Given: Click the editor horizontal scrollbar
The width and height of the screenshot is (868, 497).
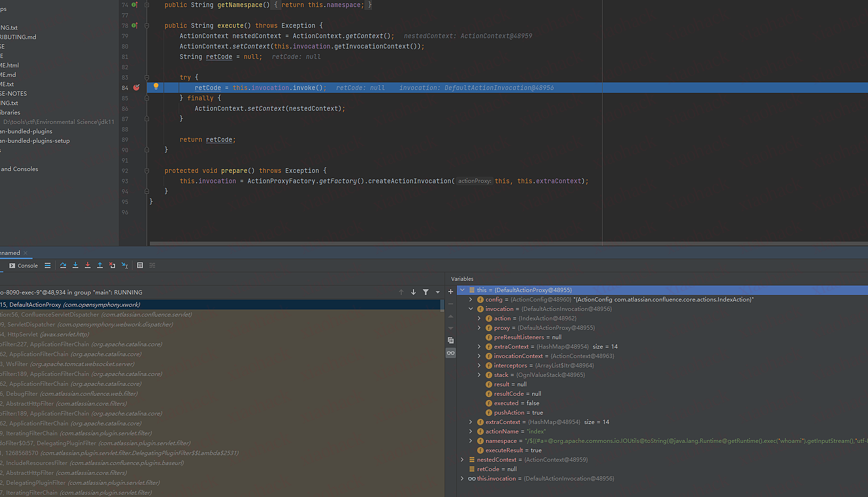Looking at the screenshot, I should pos(508,244).
